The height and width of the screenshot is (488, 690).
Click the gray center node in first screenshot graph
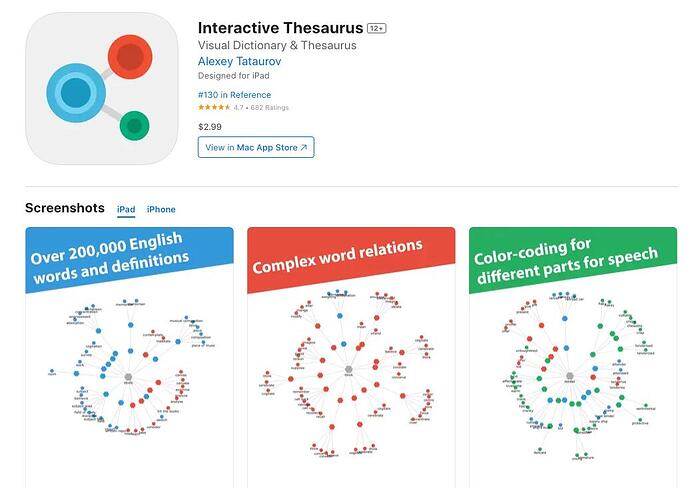click(127, 373)
